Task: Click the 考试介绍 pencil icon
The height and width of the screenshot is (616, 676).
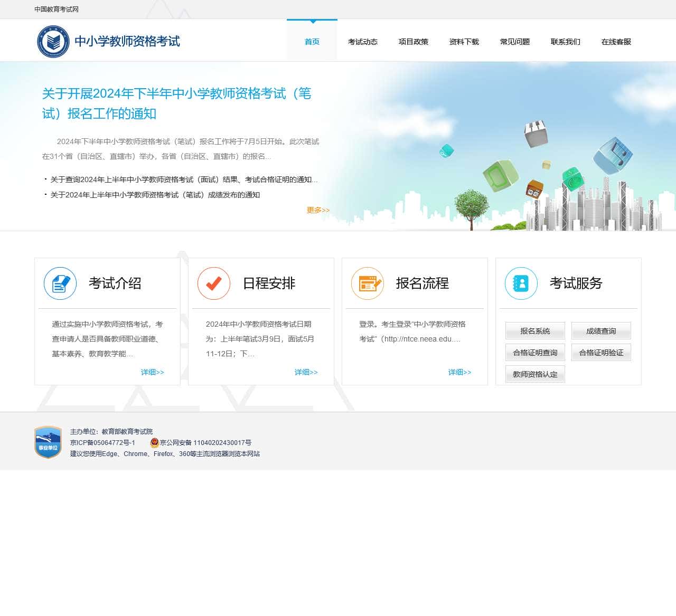Action: pyautogui.click(x=60, y=283)
